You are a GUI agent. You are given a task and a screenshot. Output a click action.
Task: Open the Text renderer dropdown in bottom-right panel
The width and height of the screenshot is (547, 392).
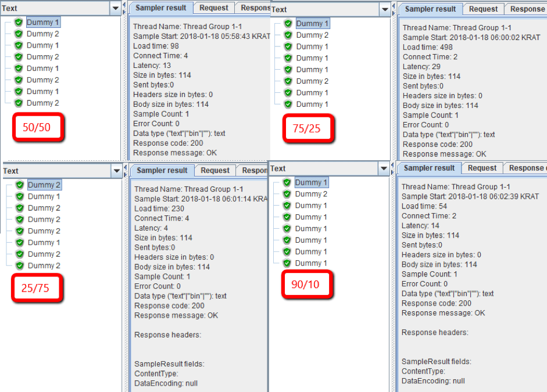click(384, 168)
